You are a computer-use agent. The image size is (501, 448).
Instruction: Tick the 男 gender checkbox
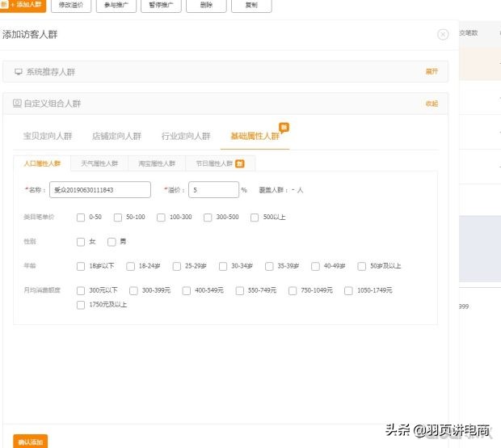click(112, 242)
